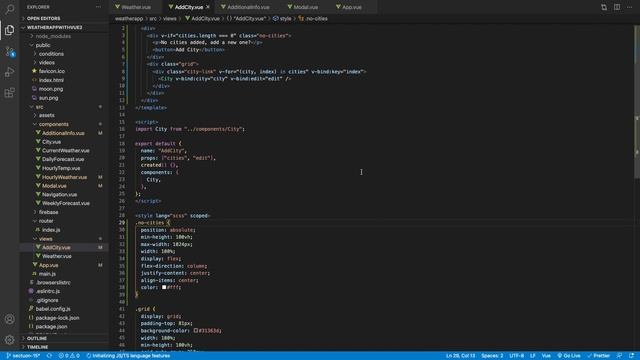The width and height of the screenshot is (640, 360).
Task: Click the feedback icon in status bar
Action: (619, 356)
